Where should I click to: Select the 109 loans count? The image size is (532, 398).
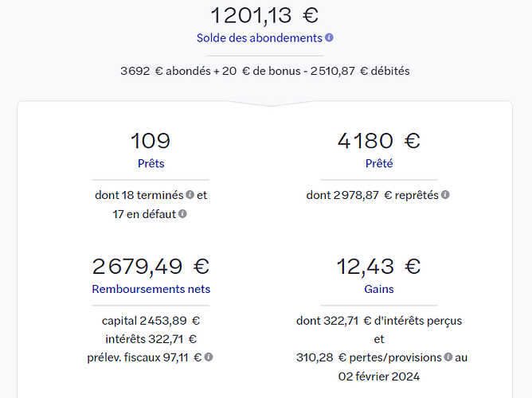(151, 141)
